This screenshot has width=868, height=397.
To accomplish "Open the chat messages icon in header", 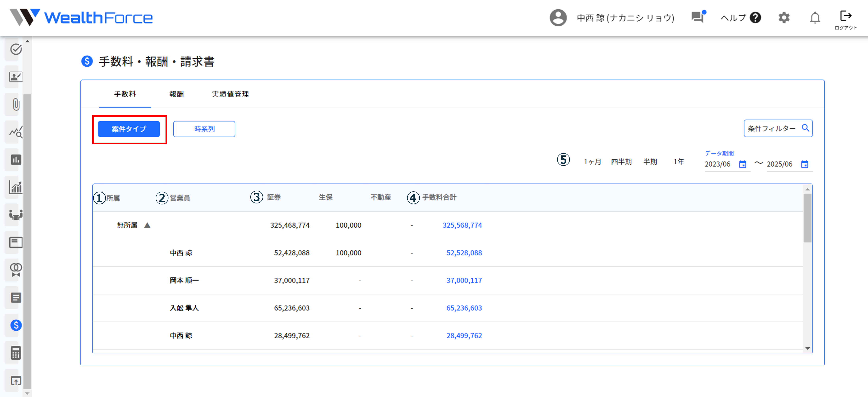I will tap(698, 17).
